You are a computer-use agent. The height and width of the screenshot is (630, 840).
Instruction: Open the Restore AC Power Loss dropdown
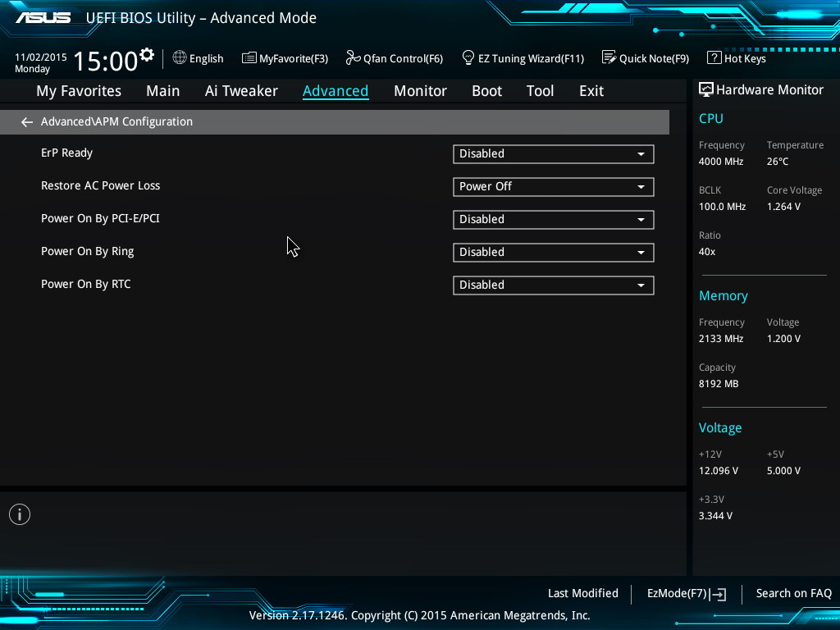coord(553,186)
